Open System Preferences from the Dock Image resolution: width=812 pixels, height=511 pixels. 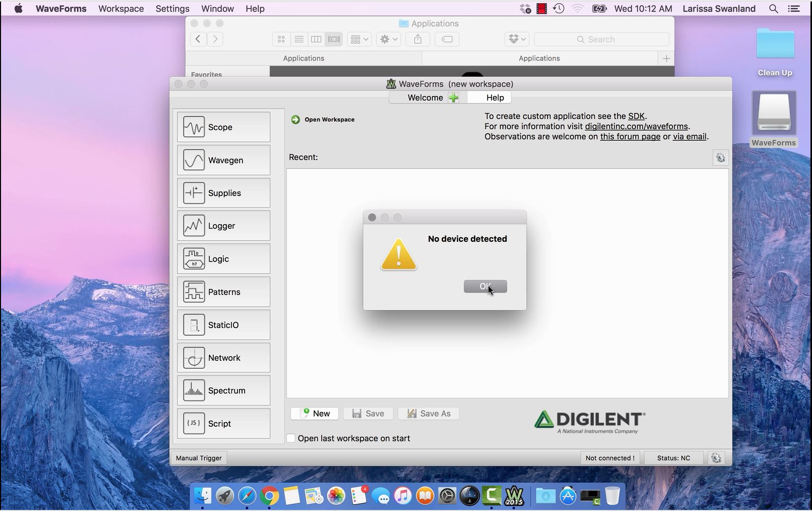[x=447, y=496]
